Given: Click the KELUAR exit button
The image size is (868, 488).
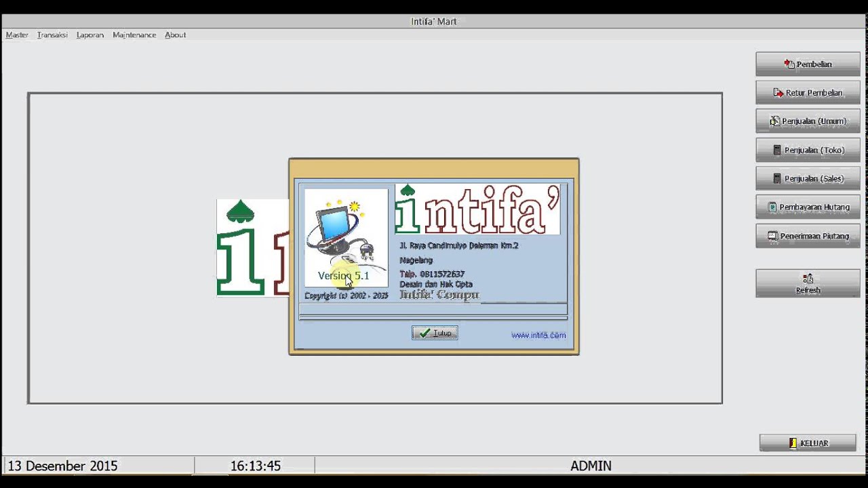Looking at the screenshot, I should coord(808,443).
